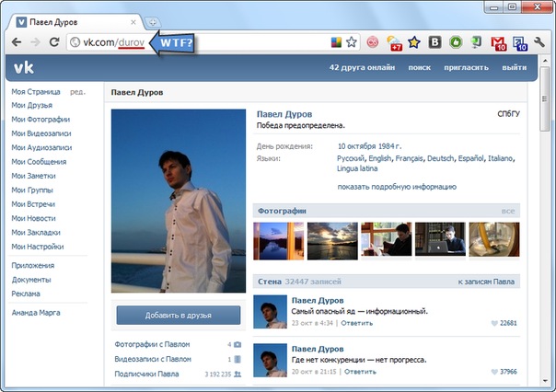The height and width of the screenshot is (392, 556).
Task: Open the red CS extension icon
Action: [372, 42]
